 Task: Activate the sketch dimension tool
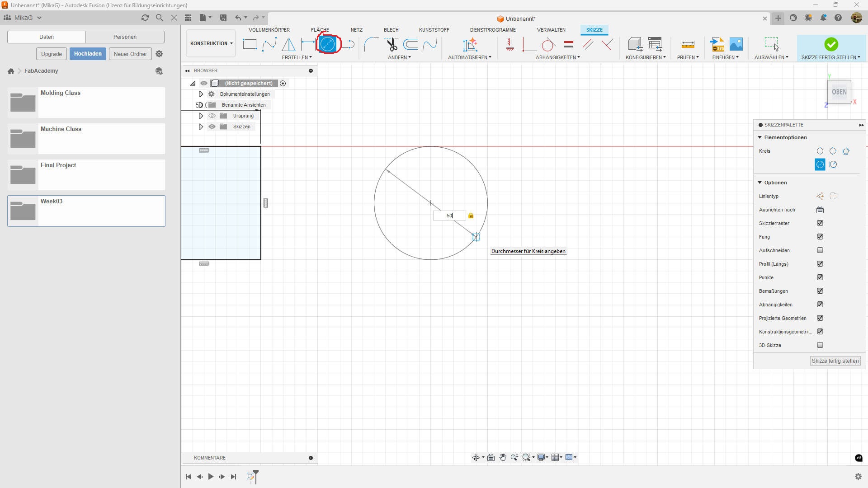(307, 44)
